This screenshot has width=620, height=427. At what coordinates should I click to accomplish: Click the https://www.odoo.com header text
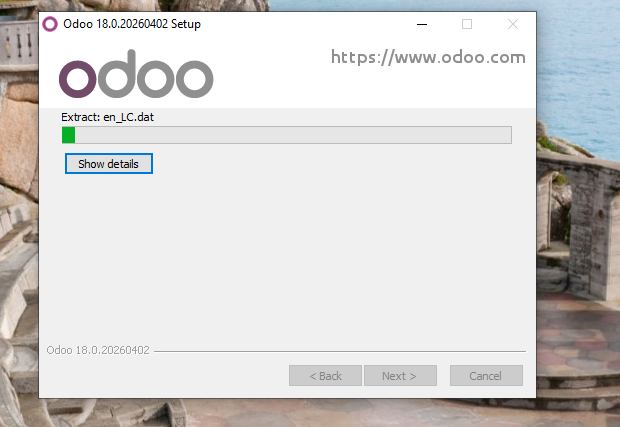[428, 57]
